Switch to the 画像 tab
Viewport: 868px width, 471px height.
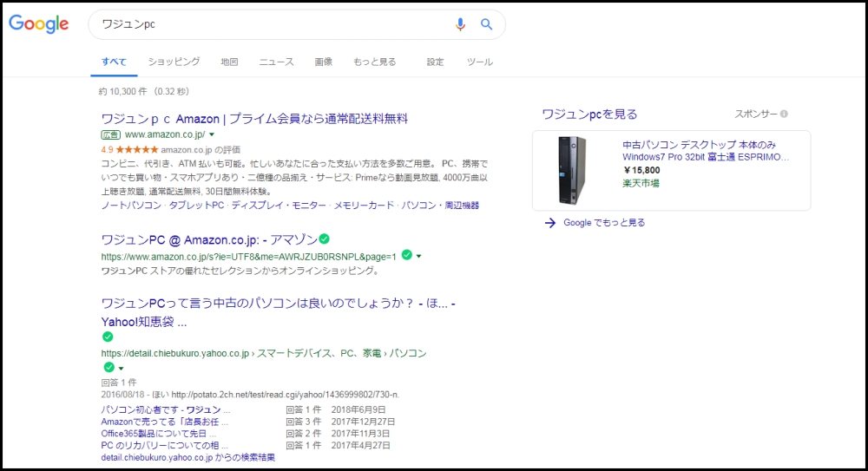tap(323, 62)
